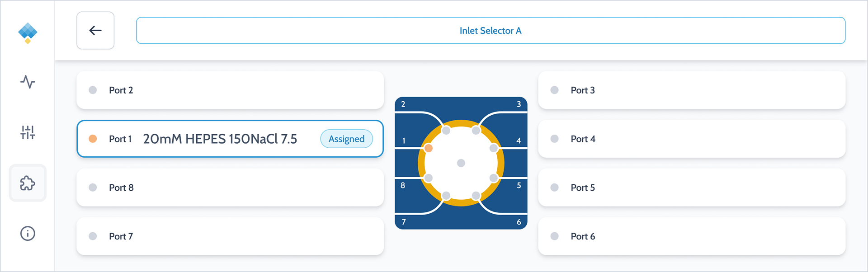Click the orange port 1 node on valve diagram
This screenshot has width=868, height=272.
pyautogui.click(x=429, y=148)
